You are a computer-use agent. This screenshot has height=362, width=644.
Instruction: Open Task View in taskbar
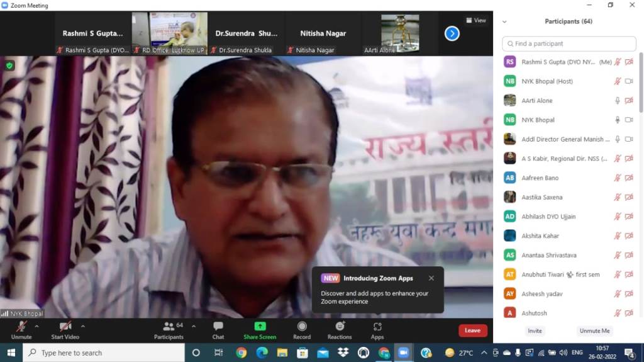tap(218, 353)
